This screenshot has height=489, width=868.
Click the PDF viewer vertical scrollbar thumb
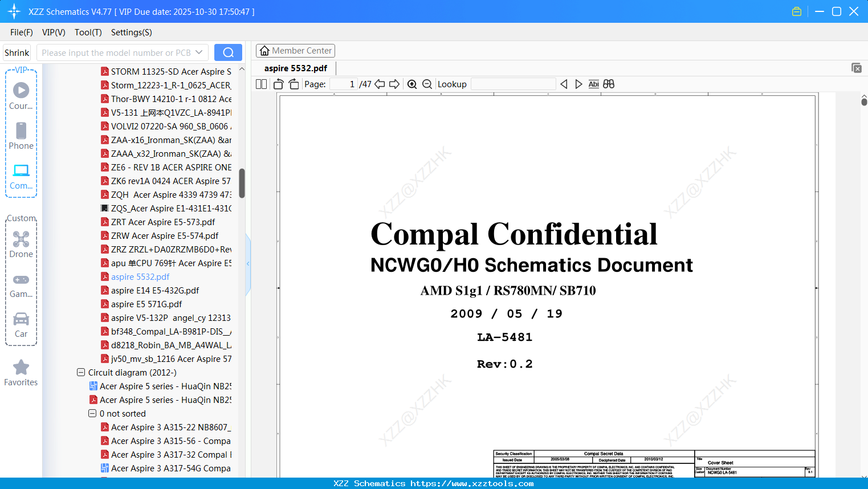(864, 102)
